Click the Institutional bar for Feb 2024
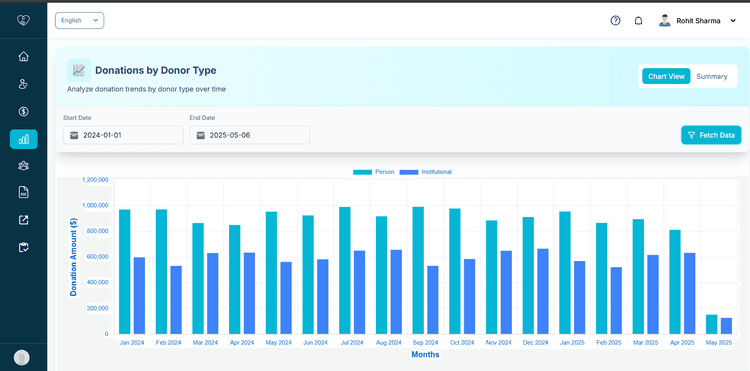This screenshot has width=750, height=371. [x=176, y=300]
